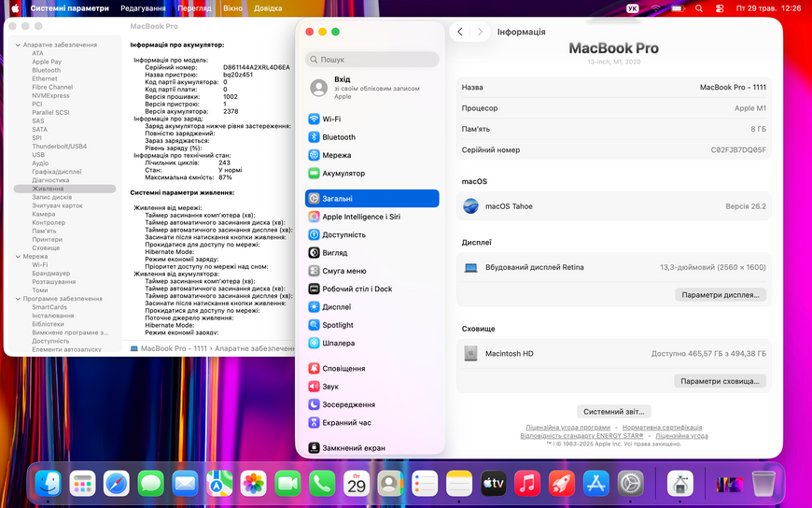Click the name value MacBook Pro - 1111
This screenshot has width=812, height=508.
click(x=733, y=87)
